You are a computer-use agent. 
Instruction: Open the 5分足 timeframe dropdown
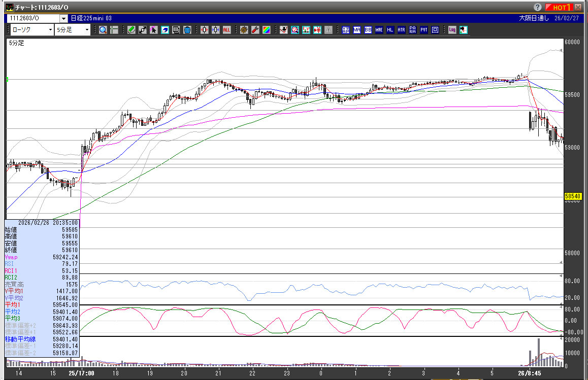coord(73,30)
